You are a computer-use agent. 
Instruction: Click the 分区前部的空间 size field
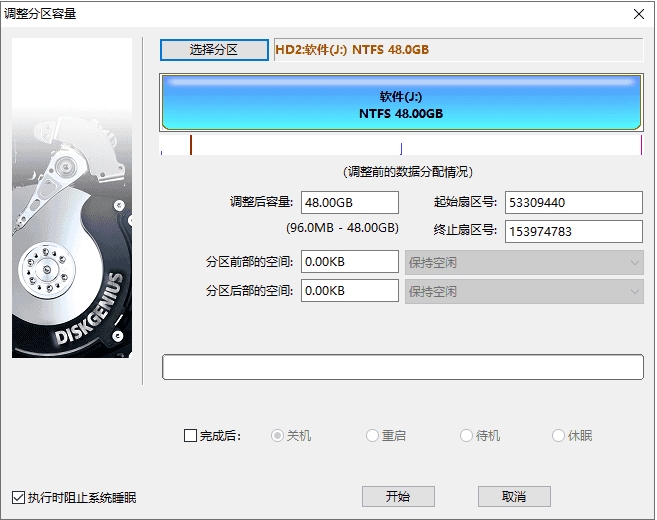pos(350,261)
